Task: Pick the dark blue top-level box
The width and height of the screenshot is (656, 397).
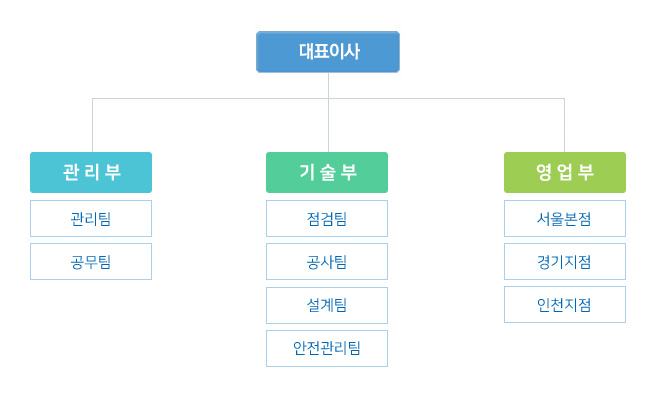Action: coord(328,51)
